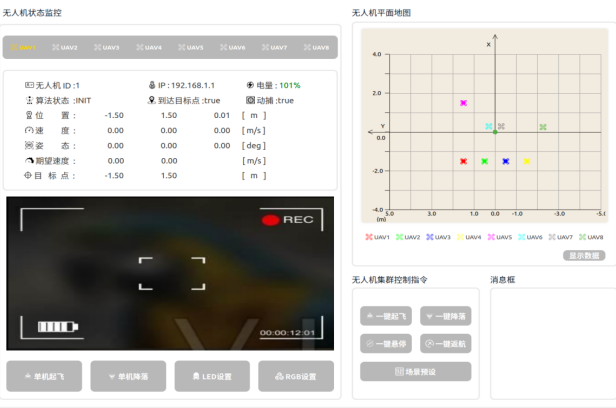Click the 位置 position icon
This screenshot has width=616, height=408.
[x=29, y=115]
